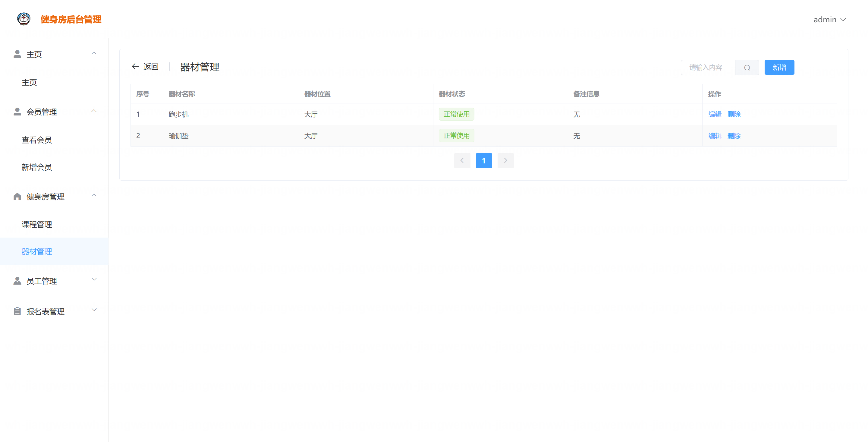This screenshot has width=868, height=442.
Task: Click 编辑 for 跑步机 row
Action: click(715, 114)
